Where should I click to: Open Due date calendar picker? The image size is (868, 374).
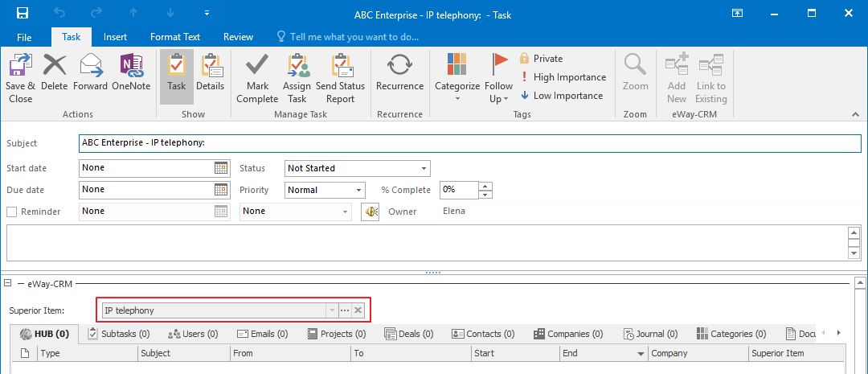(x=221, y=190)
